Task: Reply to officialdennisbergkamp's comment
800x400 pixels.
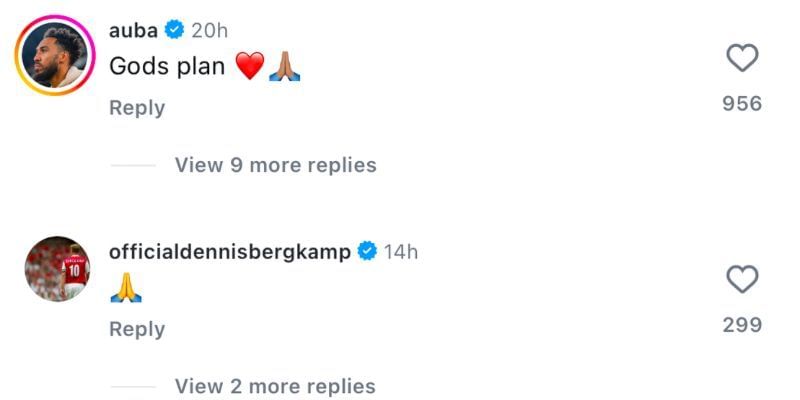Action: (137, 328)
